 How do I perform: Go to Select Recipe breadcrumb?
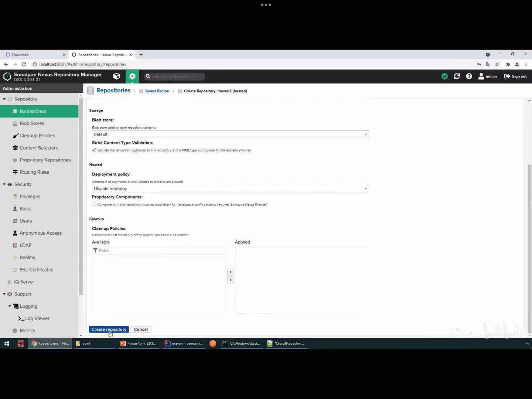[x=157, y=91]
